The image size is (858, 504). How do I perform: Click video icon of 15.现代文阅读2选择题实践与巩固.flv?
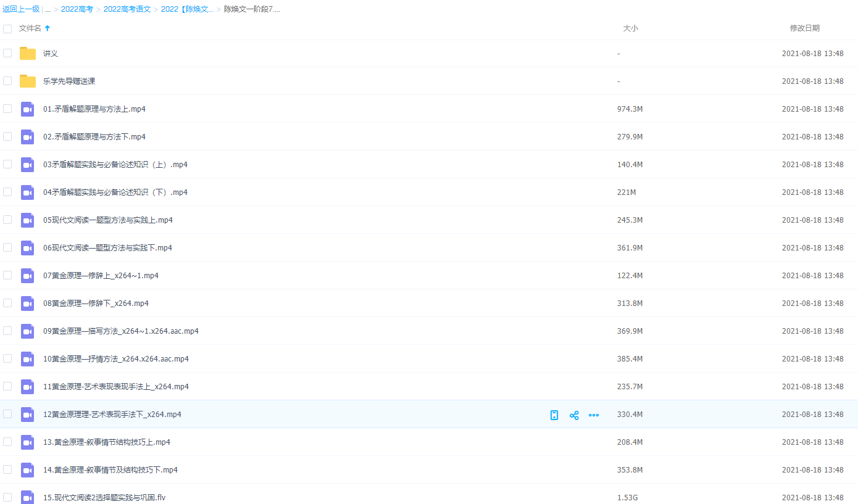tap(28, 497)
